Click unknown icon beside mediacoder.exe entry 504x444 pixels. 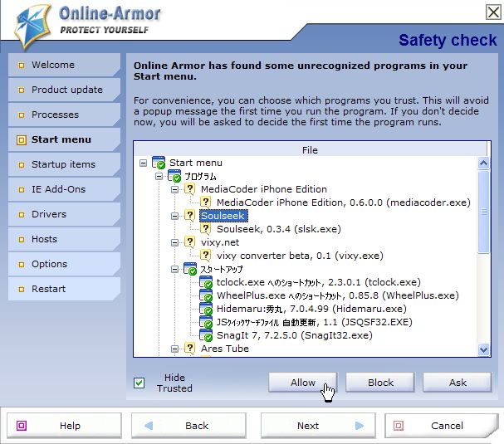click(x=205, y=202)
